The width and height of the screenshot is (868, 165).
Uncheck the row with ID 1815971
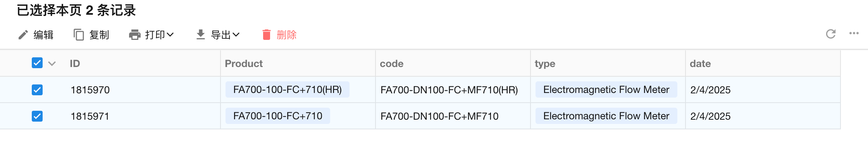click(37, 116)
